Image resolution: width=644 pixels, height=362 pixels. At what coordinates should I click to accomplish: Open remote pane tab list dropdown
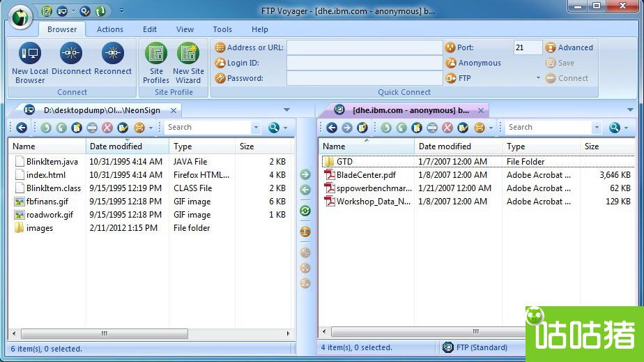[x=631, y=110]
